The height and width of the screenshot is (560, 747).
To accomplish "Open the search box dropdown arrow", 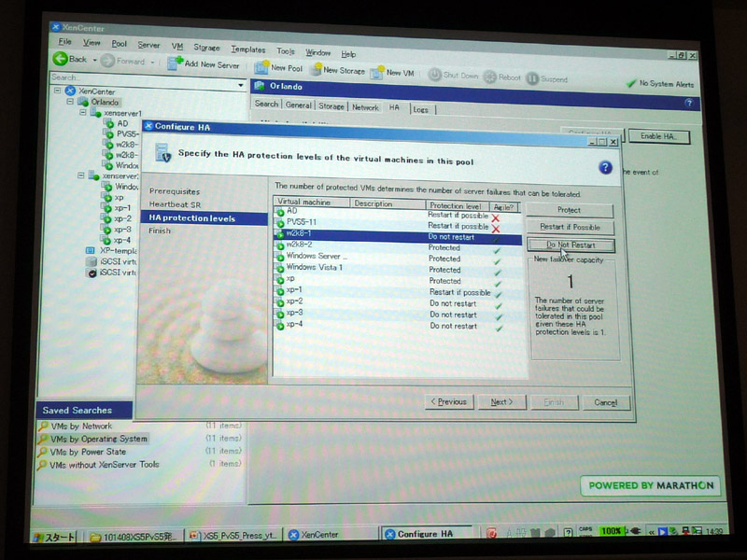I will click(x=241, y=85).
